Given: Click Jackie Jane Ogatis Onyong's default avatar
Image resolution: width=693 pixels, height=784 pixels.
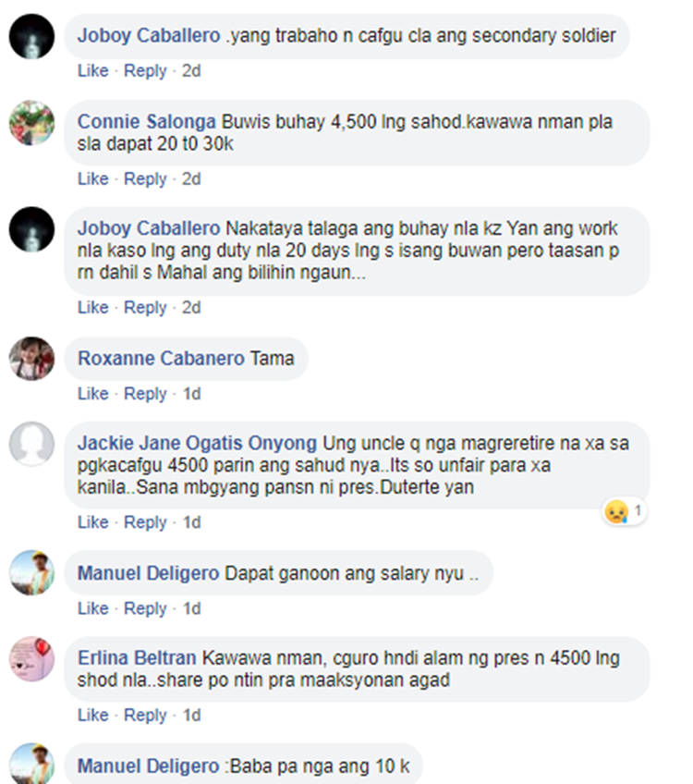Looking at the screenshot, I should click(x=32, y=444).
